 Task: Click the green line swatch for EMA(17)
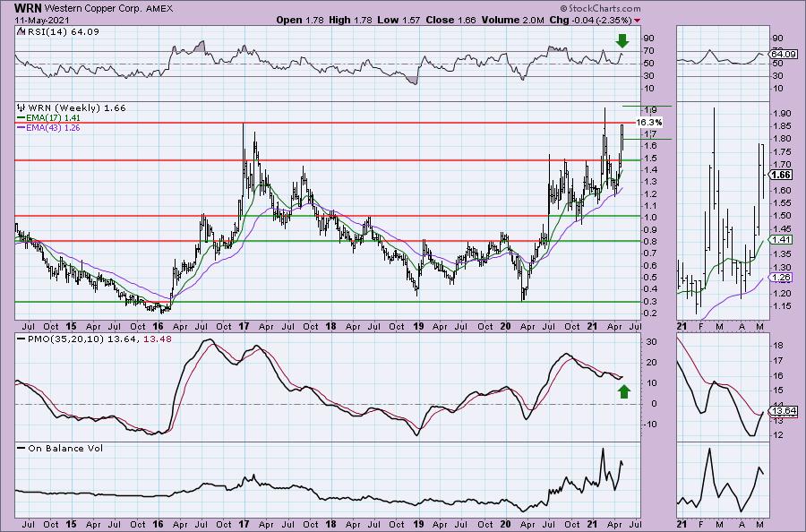tap(21, 117)
